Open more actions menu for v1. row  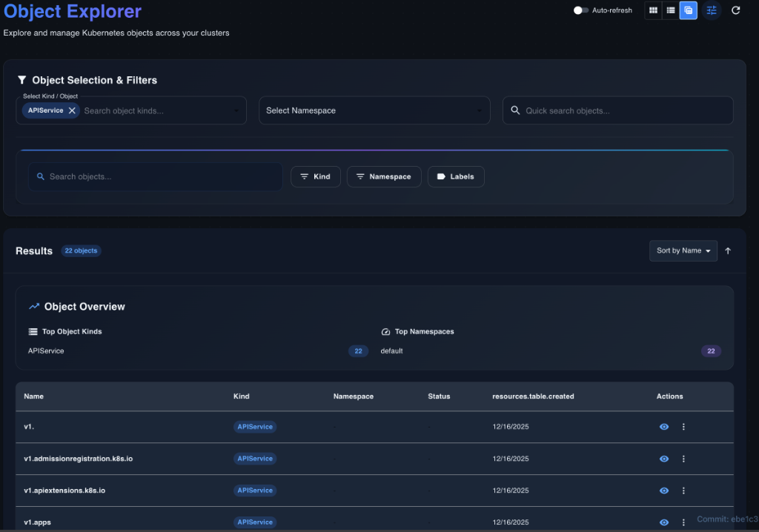coord(683,427)
